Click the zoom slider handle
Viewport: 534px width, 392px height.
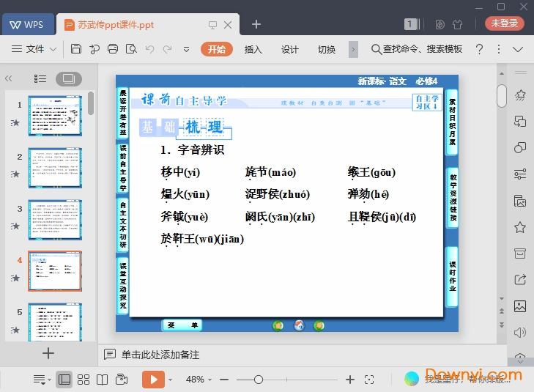[258, 380]
